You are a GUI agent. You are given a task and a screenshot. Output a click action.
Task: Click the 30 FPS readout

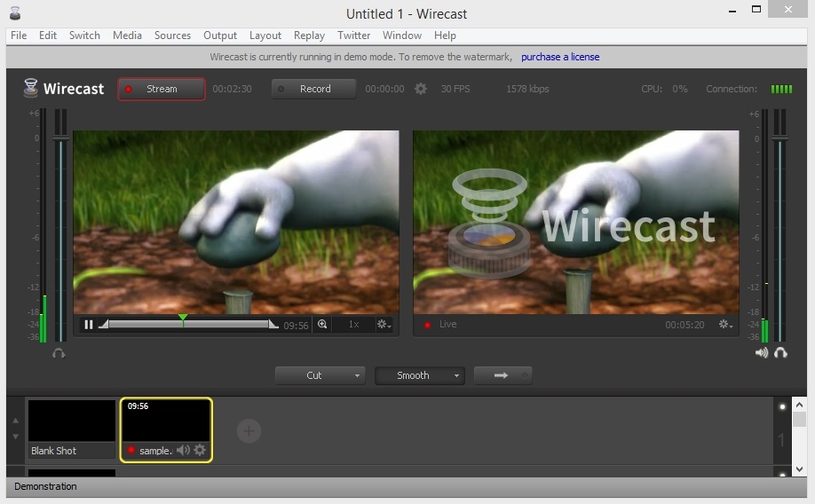point(455,89)
